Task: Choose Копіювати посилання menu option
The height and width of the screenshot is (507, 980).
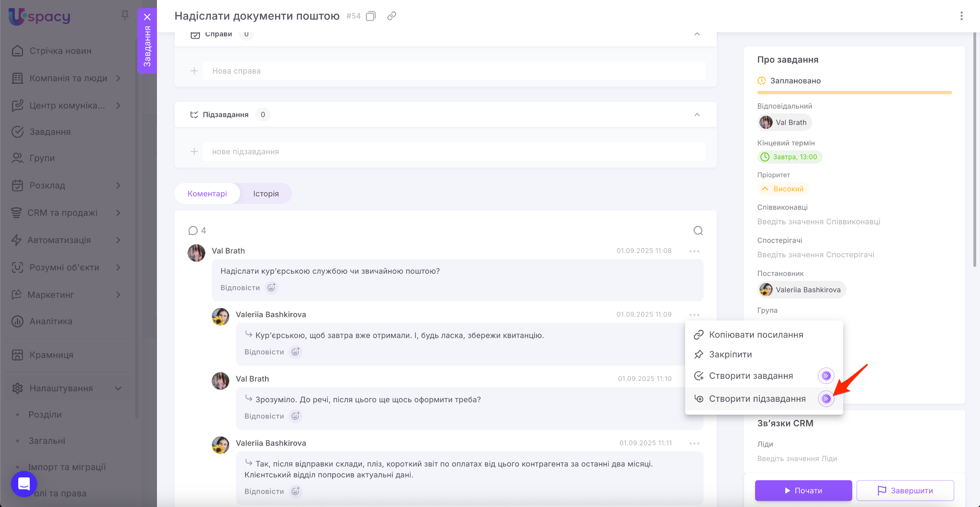Action: coord(756,335)
